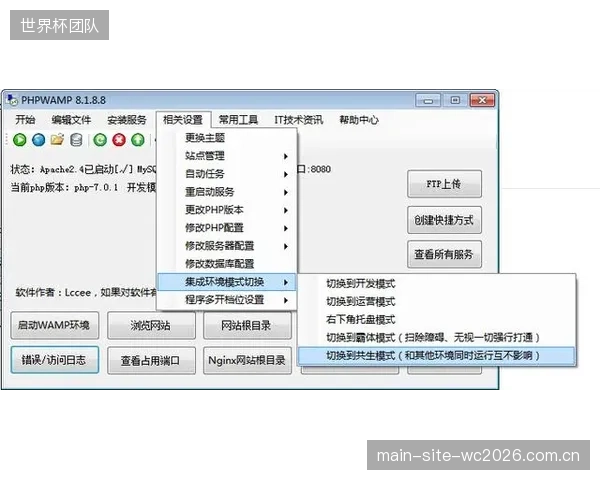The image size is (600, 480).
Task: Click the Nginx网站根目录 button
Action: point(247,360)
